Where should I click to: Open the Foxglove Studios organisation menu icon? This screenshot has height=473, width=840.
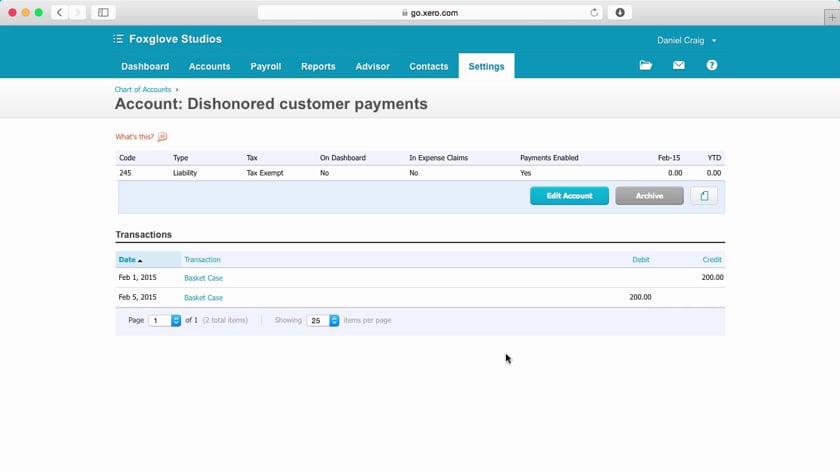point(118,39)
